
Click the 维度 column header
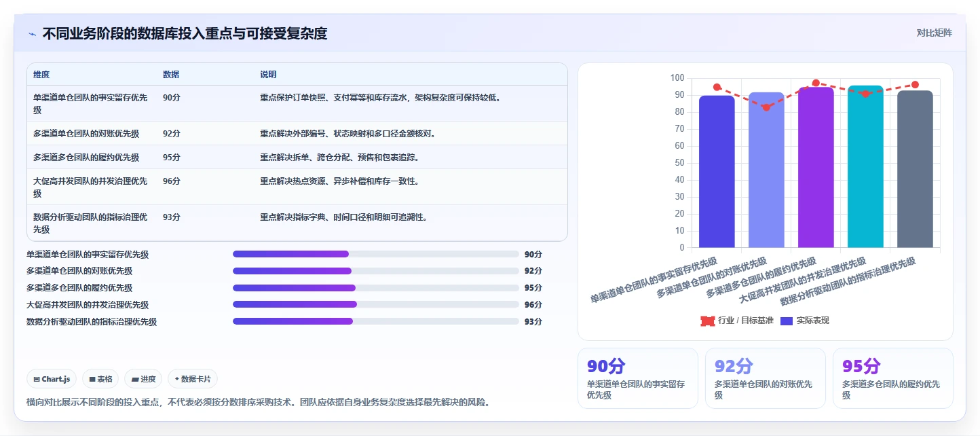[41, 75]
